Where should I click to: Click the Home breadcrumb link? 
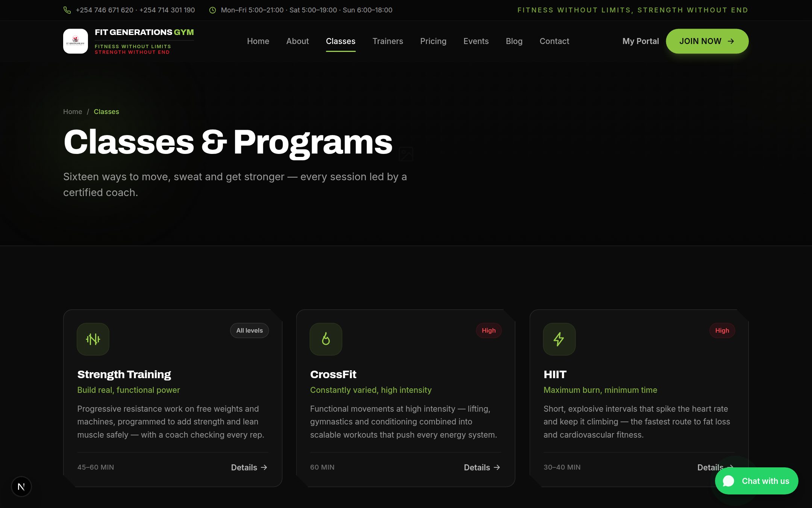[x=73, y=112]
